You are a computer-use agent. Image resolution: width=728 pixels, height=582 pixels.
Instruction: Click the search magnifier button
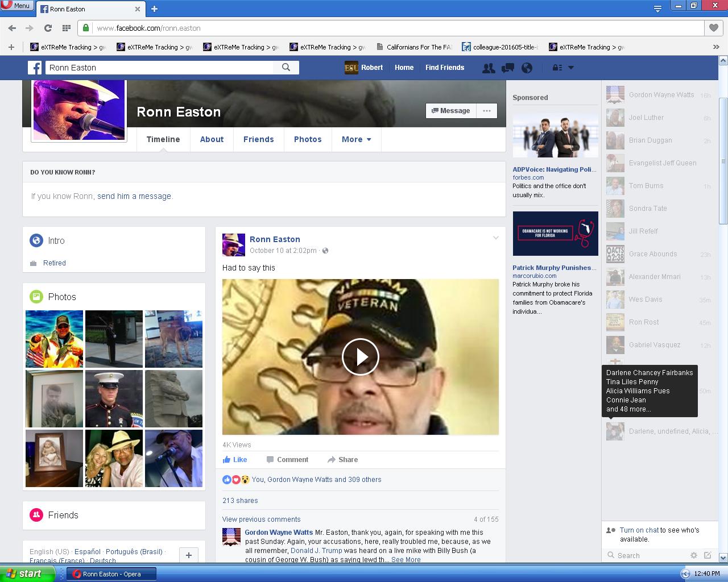[286, 68]
